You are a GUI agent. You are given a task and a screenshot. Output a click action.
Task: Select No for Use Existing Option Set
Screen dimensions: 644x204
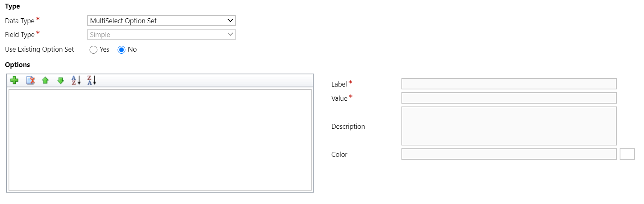tap(121, 50)
